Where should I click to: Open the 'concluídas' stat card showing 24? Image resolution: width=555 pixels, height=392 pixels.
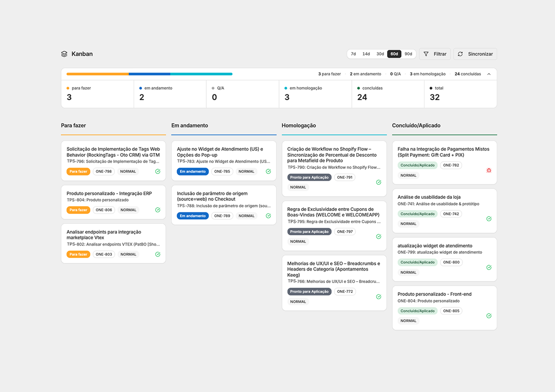pos(388,94)
